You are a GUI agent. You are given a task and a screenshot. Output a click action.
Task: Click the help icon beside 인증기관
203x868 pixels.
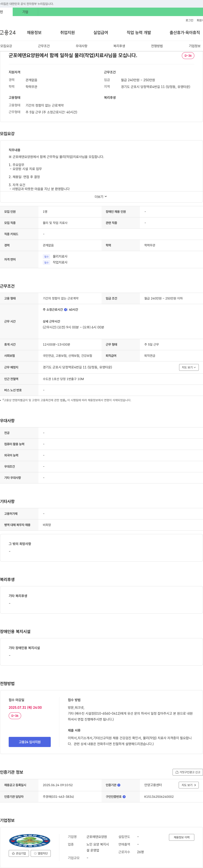[119, 785]
